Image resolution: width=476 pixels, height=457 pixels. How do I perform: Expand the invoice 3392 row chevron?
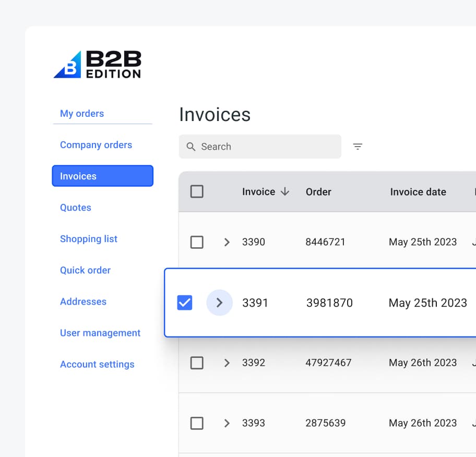coord(227,363)
